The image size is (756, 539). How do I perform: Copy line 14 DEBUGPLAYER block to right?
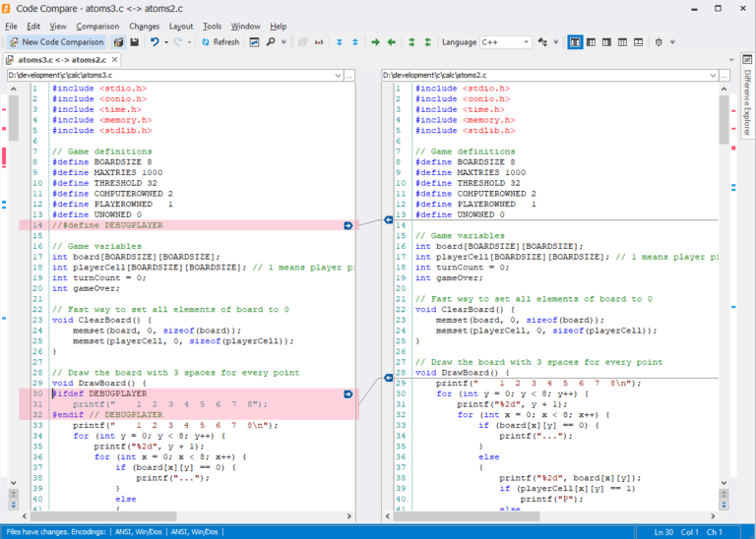(x=348, y=225)
